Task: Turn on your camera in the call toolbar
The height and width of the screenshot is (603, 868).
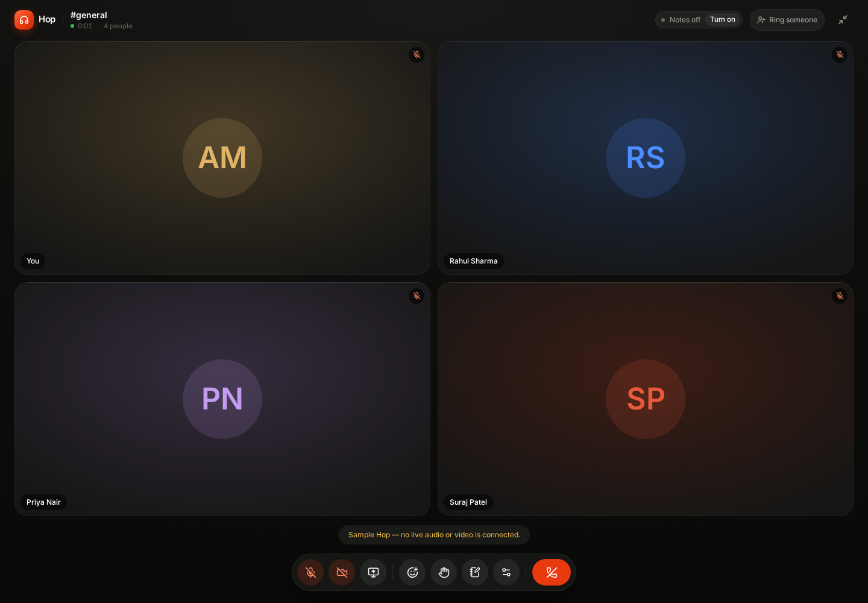Action: click(342, 572)
